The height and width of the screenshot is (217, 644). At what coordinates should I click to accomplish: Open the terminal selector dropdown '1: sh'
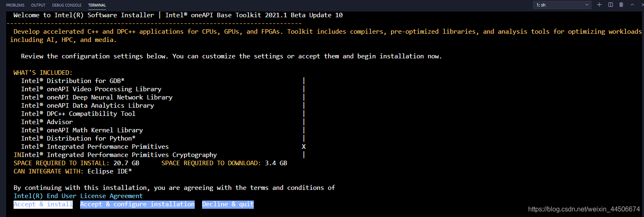coord(562,5)
